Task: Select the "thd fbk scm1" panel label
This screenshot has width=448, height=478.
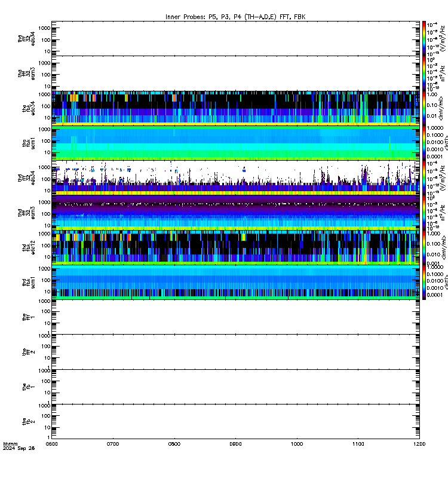Action: 29,282
